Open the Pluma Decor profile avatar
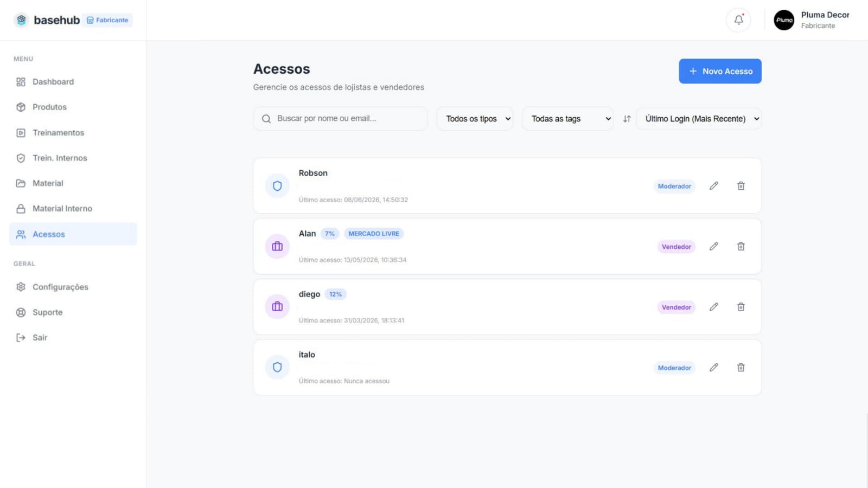Image resolution: width=868 pixels, height=488 pixels. pyautogui.click(x=784, y=20)
